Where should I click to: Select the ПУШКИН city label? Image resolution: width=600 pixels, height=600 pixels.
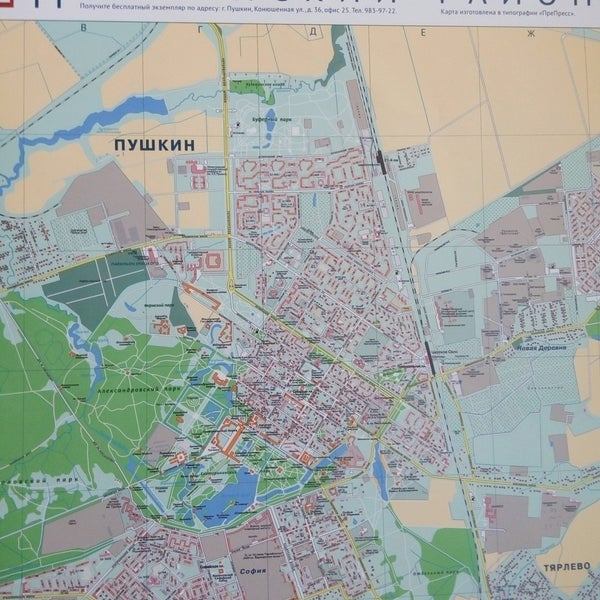(153, 146)
